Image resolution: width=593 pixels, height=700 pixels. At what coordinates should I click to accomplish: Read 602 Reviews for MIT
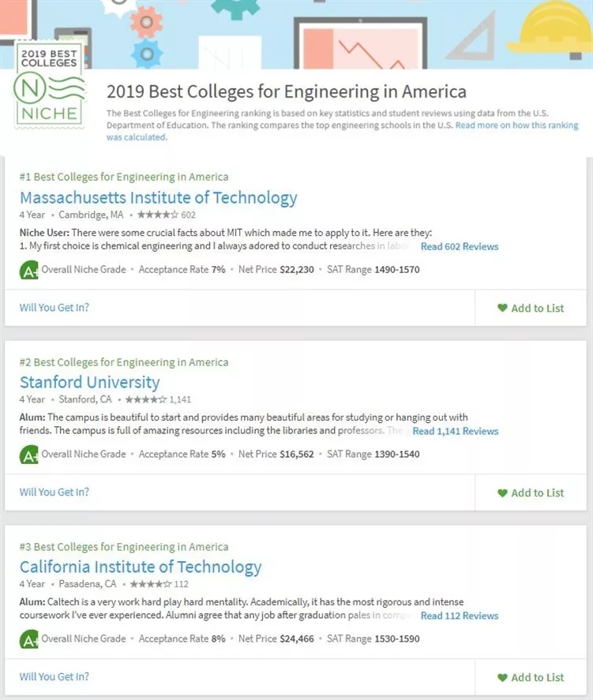(x=460, y=247)
